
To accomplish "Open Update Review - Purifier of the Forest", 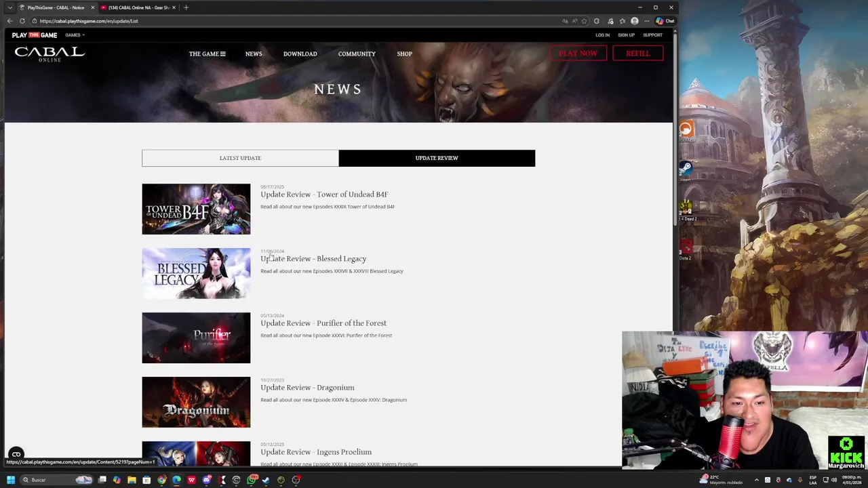I will (x=323, y=323).
